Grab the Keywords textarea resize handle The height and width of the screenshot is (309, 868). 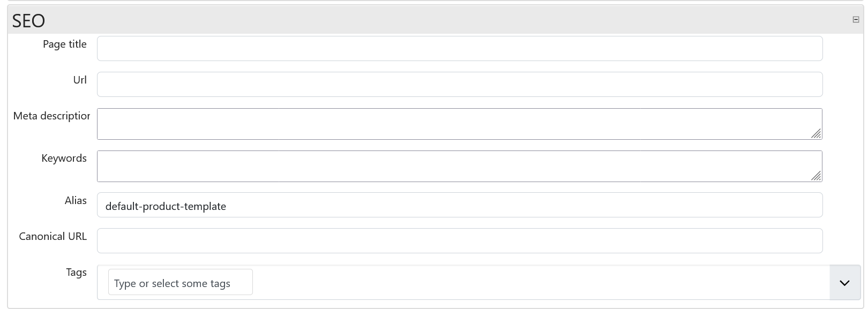(x=816, y=176)
